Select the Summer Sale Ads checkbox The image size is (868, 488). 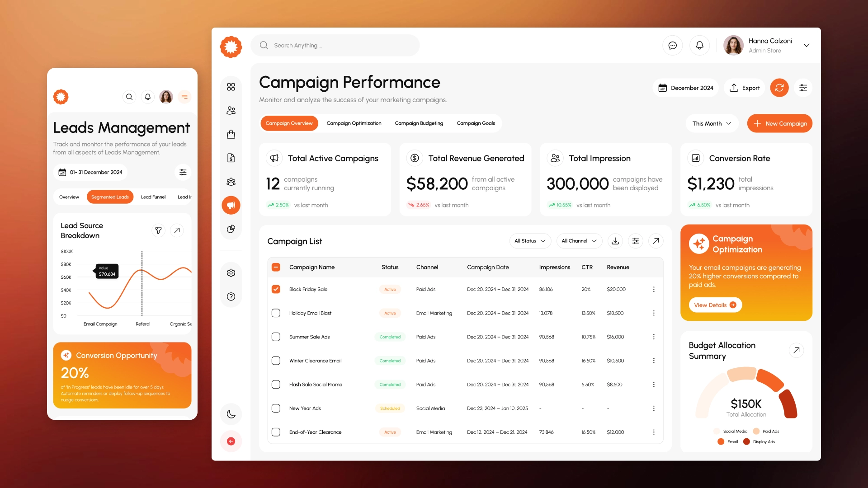tap(276, 337)
